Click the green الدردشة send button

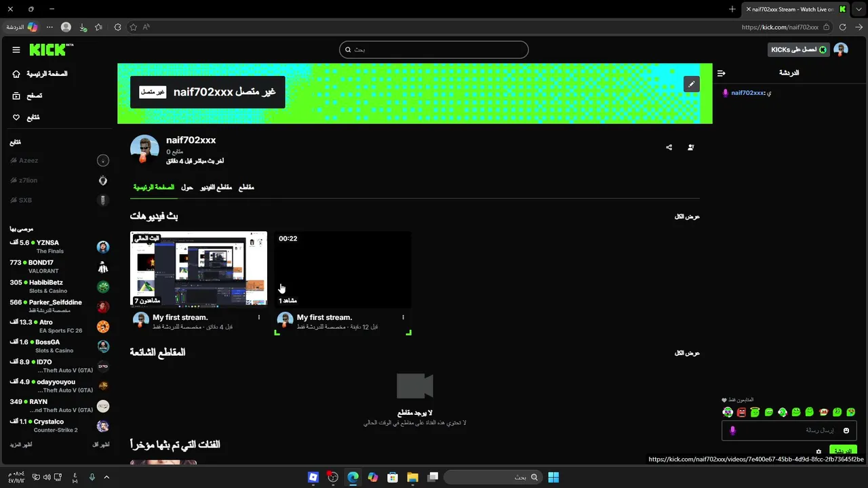pos(843,451)
